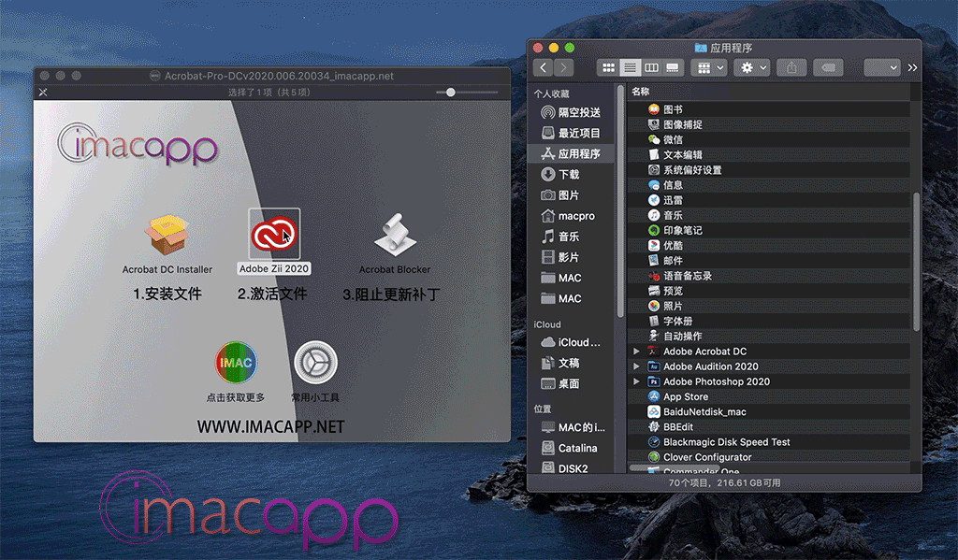Viewport: 958px width, 560px height.
Task: Select 语音备忘录 in the applications list
Action: click(769, 276)
